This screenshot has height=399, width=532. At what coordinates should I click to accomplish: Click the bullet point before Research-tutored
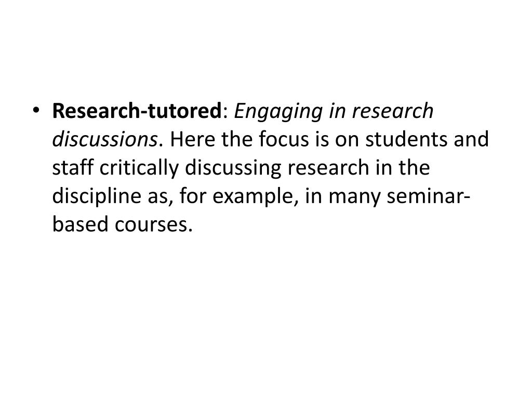coord(36,110)
